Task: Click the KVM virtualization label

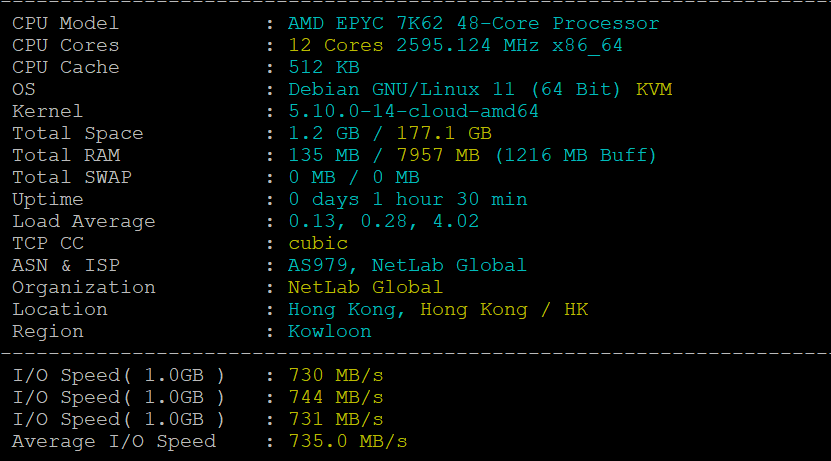Action: (x=654, y=89)
